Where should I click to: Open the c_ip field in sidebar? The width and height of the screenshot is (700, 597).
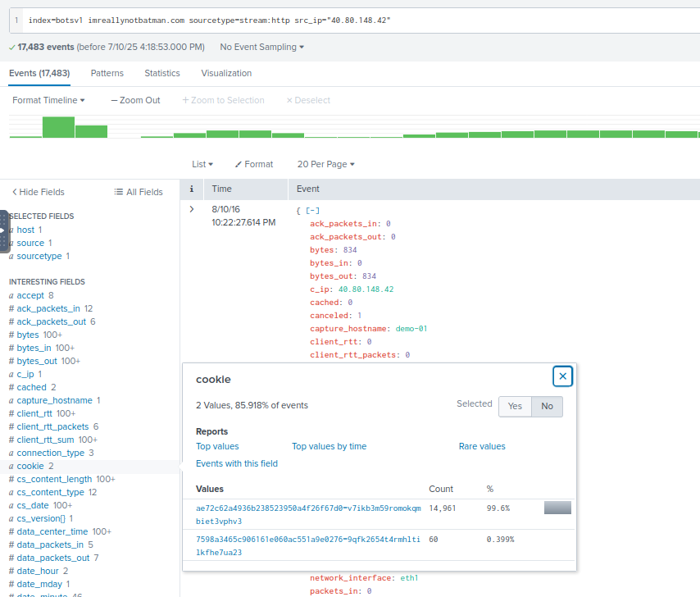[x=25, y=374]
